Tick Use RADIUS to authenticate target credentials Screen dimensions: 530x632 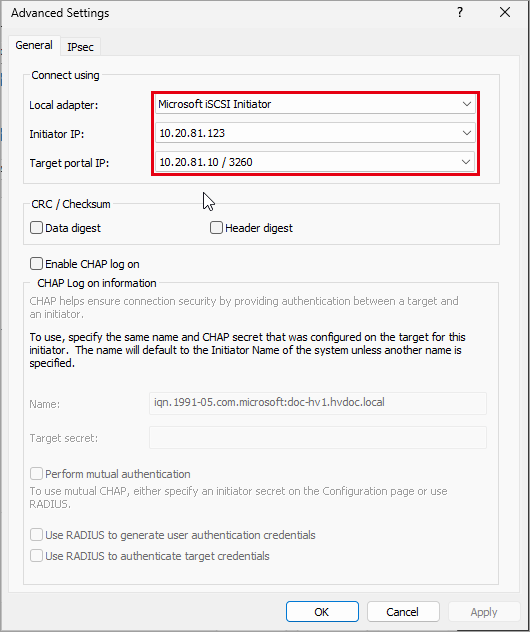(x=36, y=556)
